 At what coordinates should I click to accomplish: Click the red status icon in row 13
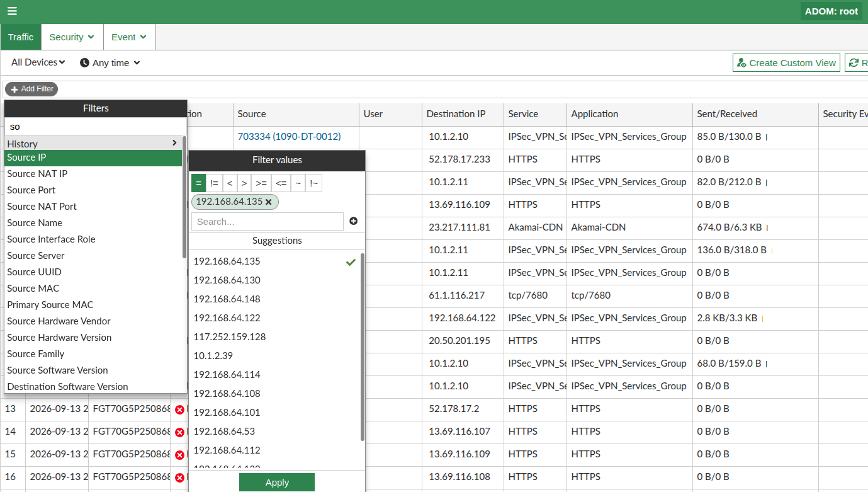tap(179, 409)
